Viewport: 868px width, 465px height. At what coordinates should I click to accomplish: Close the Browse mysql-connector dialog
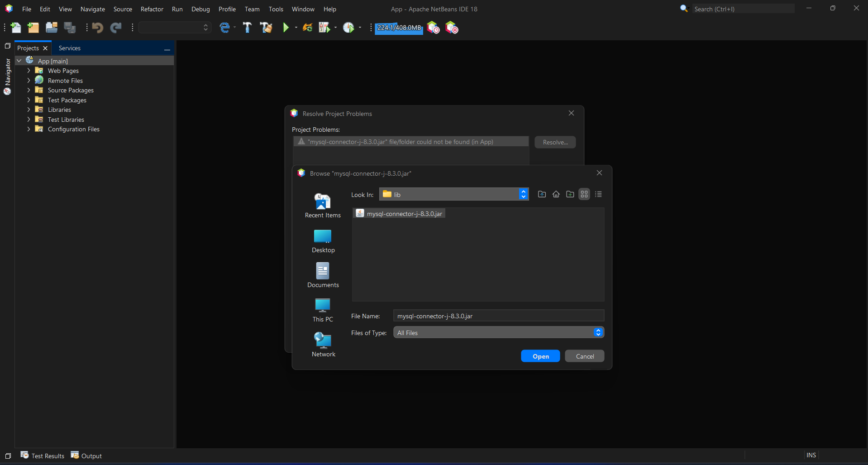click(x=599, y=173)
